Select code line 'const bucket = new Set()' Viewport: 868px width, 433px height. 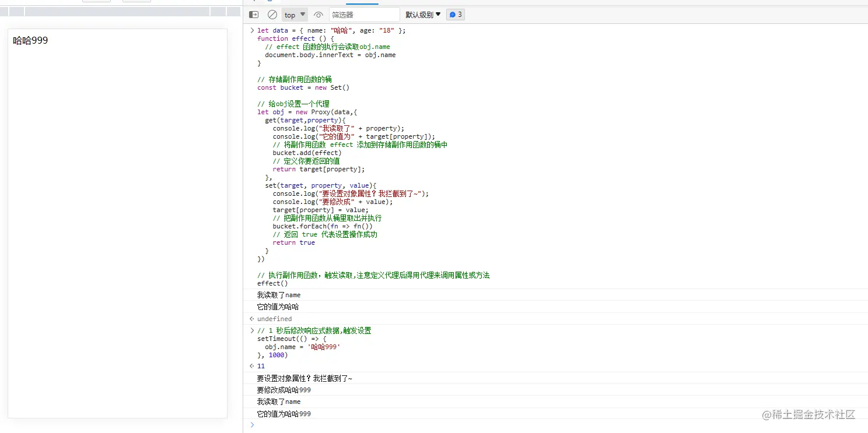tap(303, 87)
